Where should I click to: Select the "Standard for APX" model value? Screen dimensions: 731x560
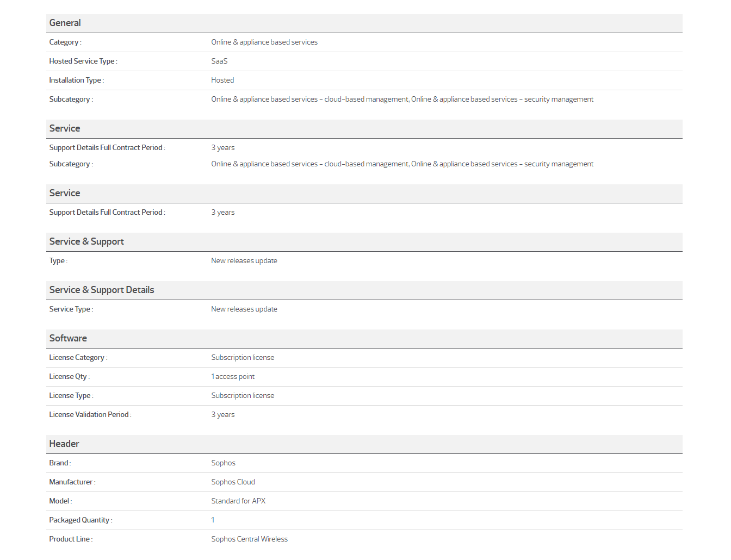238,501
